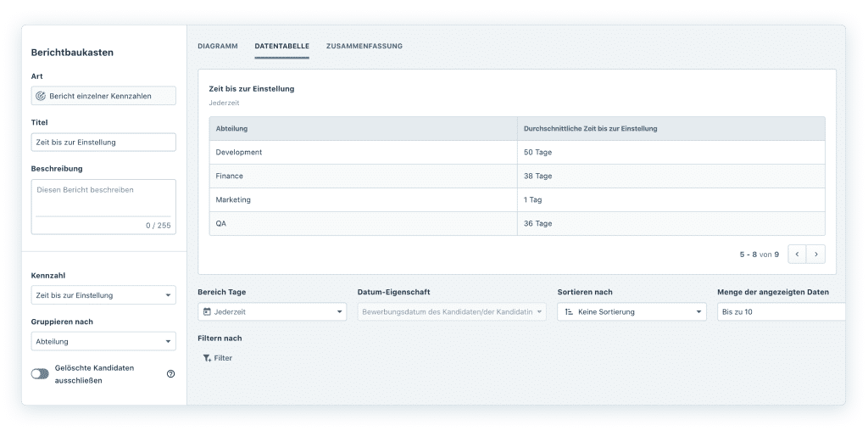
Task: Go to the previous table page
Action: coord(797,254)
